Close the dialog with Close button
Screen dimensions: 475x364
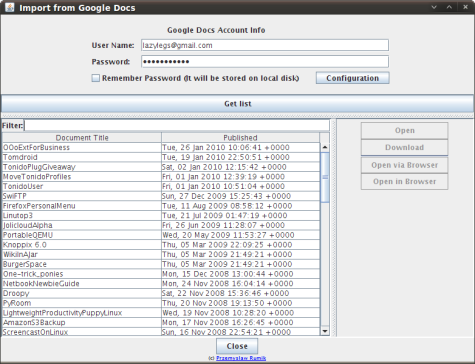coord(237,346)
